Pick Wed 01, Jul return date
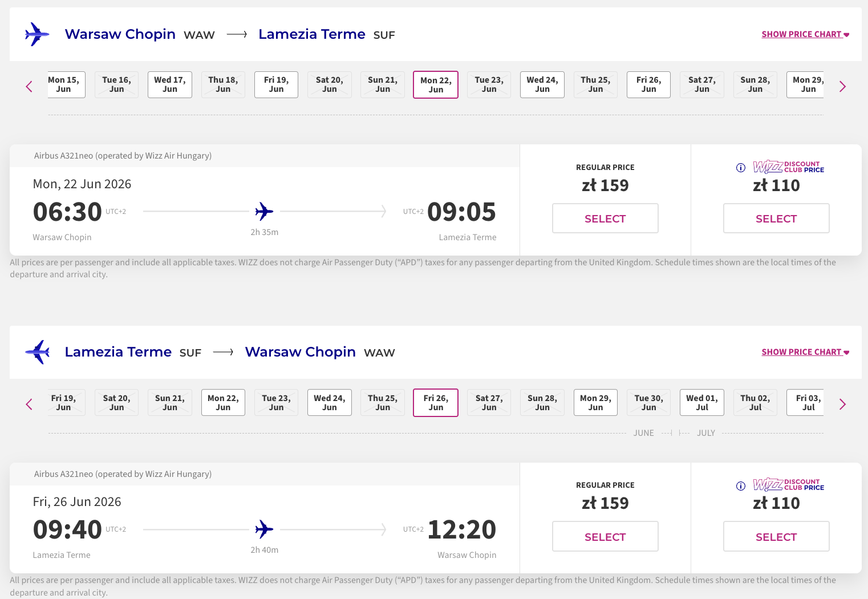This screenshot has height=599, width=868. 701,403
